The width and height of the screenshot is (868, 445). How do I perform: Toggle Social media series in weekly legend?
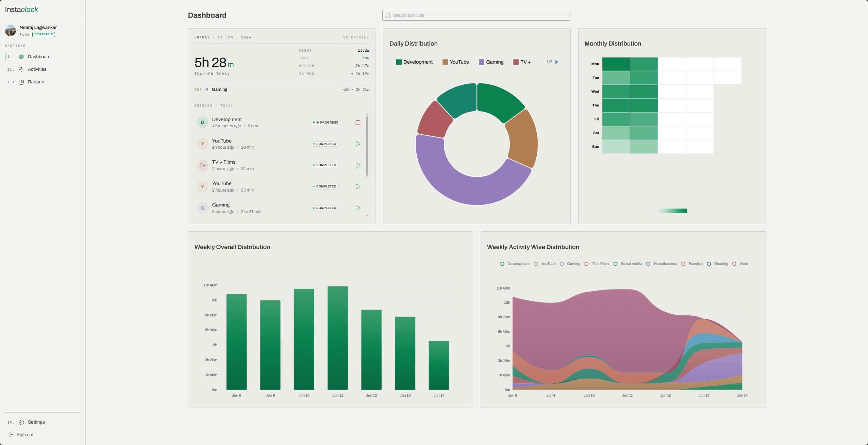[628, 264]
